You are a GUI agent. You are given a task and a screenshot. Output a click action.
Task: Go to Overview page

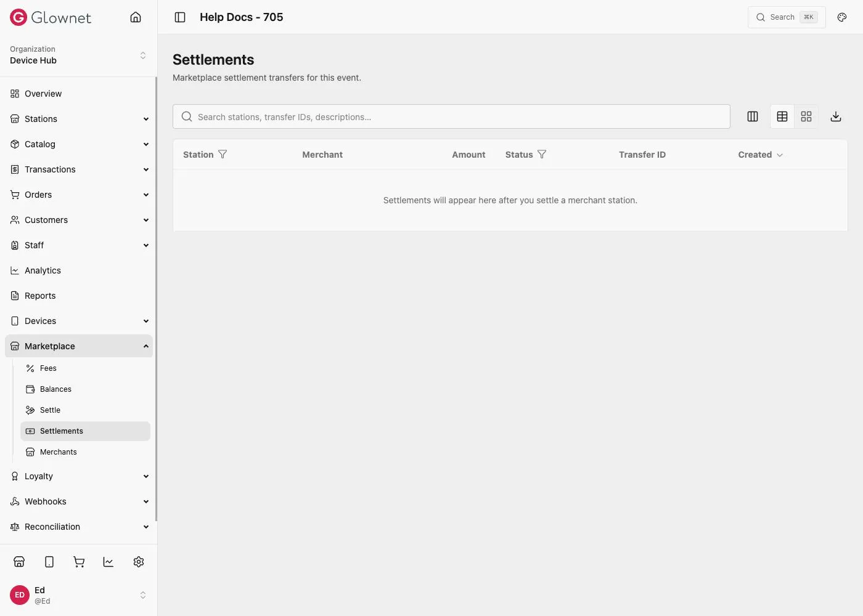(79, 94)
